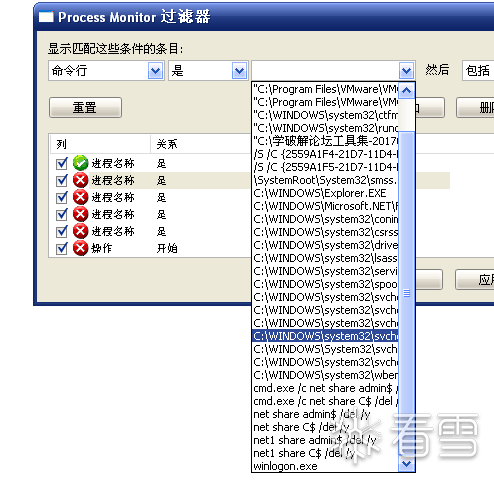The height and width of the screenshot is (482, 494).
Task: Select the winlogon.exe entry
Action: [x=325, y=466]
